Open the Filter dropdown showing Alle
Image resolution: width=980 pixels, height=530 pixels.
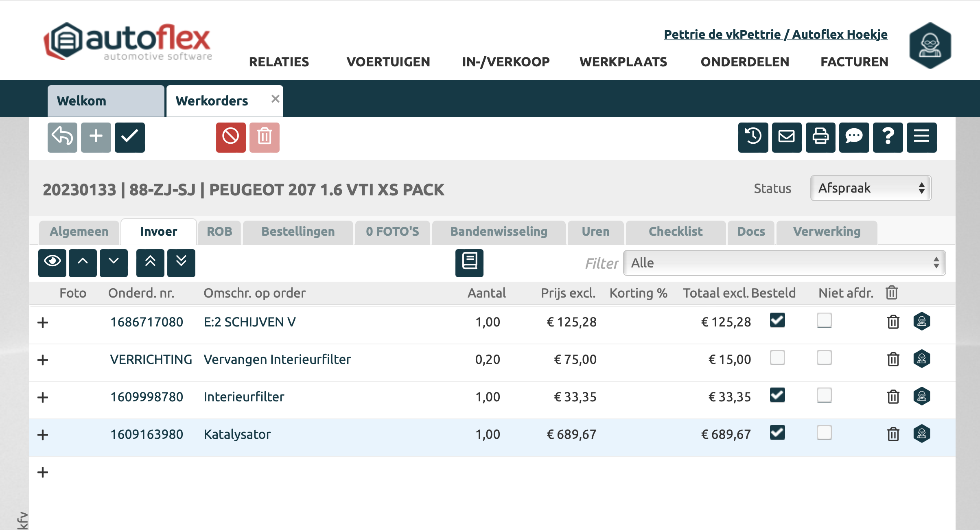coord(784,263)
